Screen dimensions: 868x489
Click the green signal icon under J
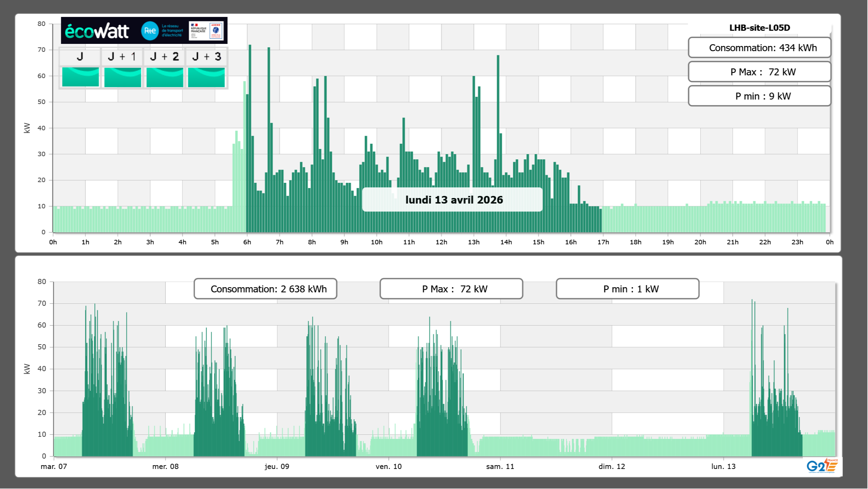click(80, 77)
